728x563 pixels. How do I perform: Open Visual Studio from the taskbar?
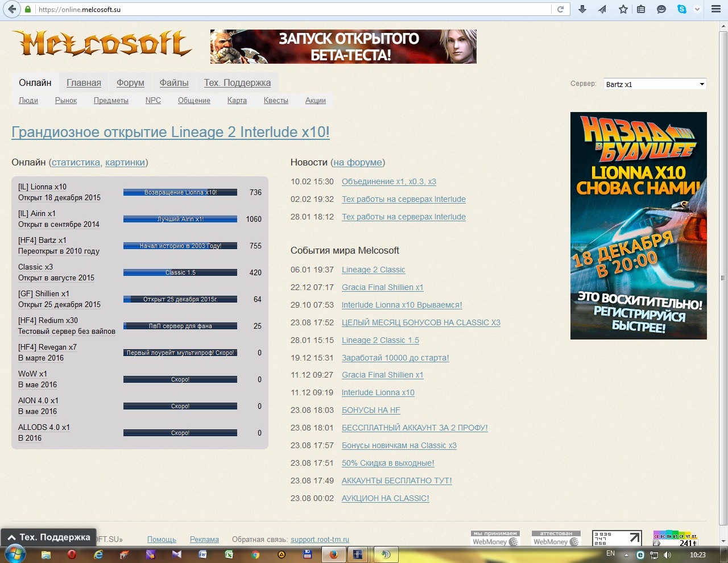click(176, 554)
